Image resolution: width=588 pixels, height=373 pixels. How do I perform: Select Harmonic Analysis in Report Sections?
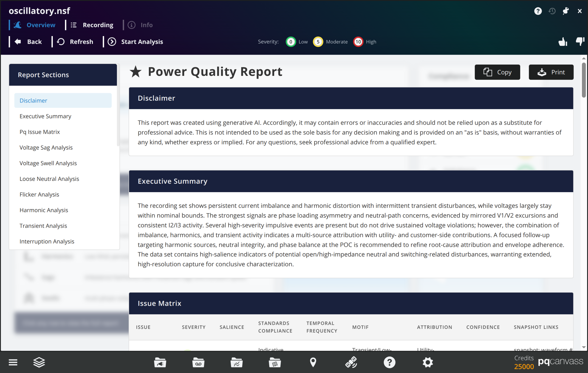tap(44, 210)
